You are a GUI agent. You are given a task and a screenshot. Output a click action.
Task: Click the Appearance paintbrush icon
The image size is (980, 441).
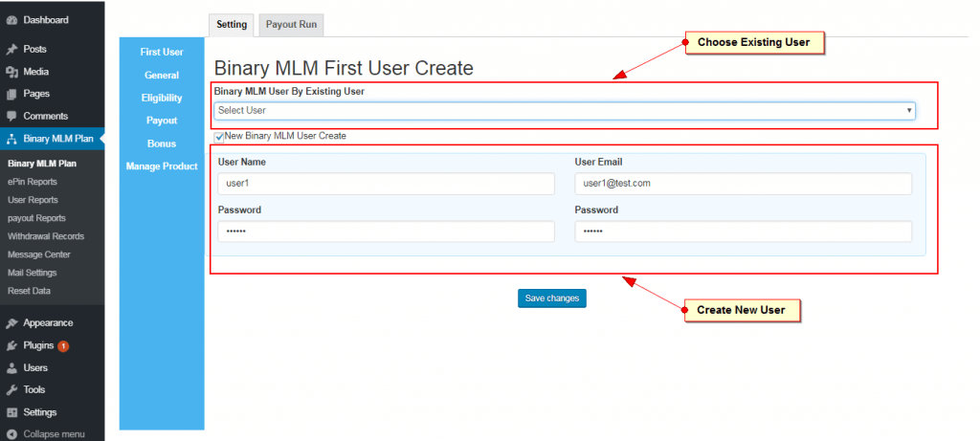click(x=11, y=323)
